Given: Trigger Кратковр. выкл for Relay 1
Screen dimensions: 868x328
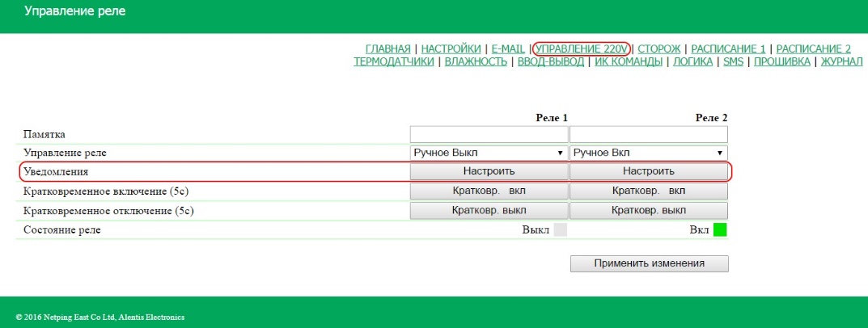Looking at the screenshot, I should click(489, 211).
